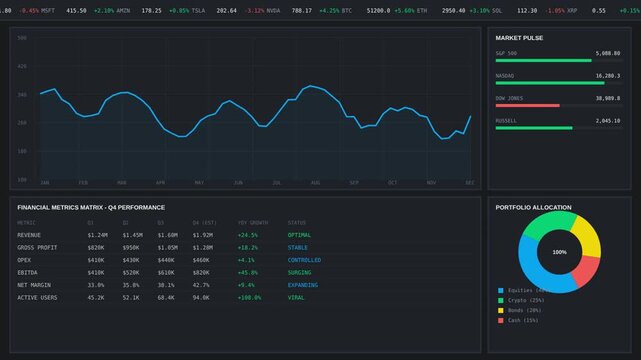Click the RUSSELL progress bar

[x=534, y=128]
